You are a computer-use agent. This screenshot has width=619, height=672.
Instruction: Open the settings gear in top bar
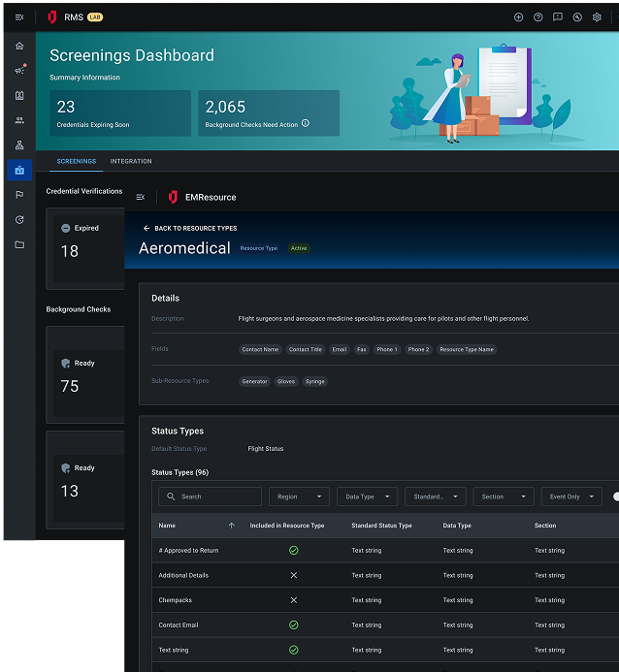click(597, 17)
